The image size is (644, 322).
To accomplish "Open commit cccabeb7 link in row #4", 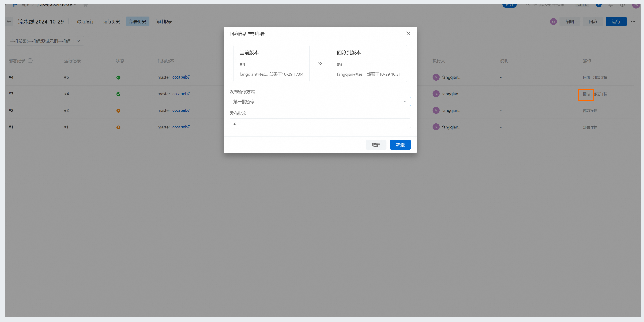I will coord(181,77).
